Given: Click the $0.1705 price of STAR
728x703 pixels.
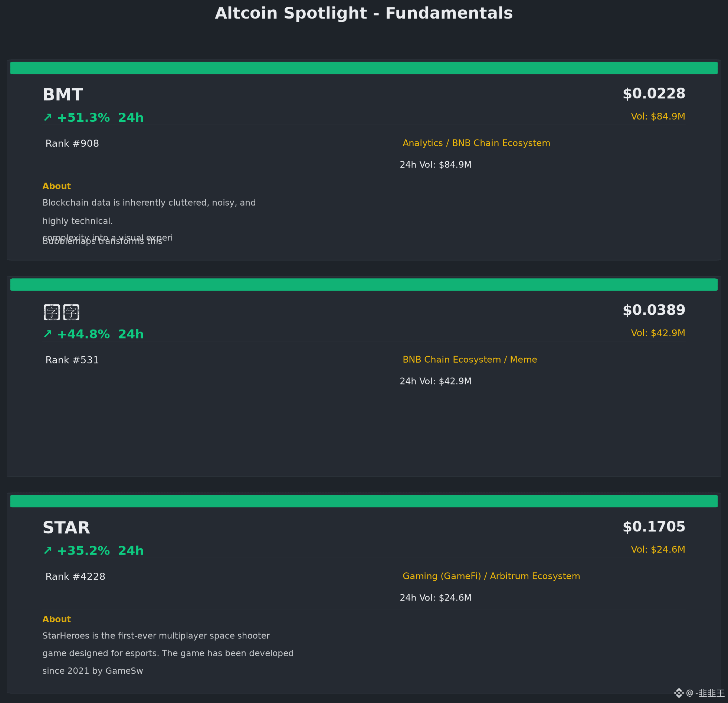Looking at the screenshot, I should click(654, 526).
